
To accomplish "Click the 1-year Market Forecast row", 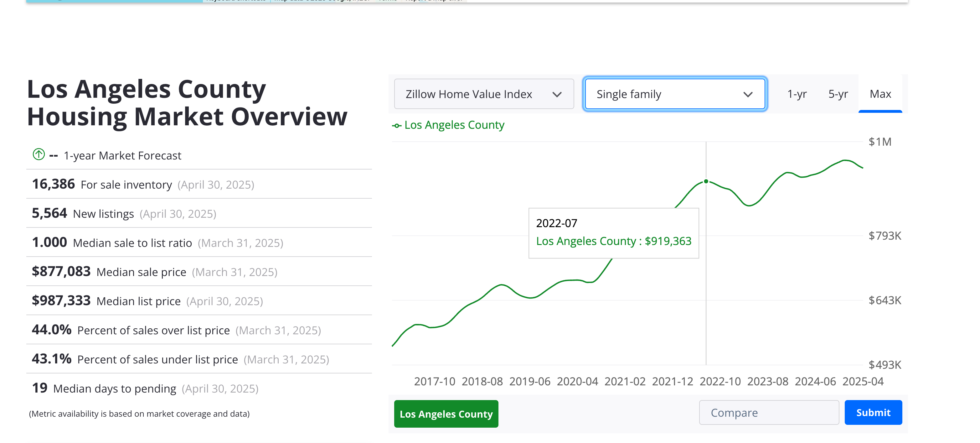I will click(122, 156).
